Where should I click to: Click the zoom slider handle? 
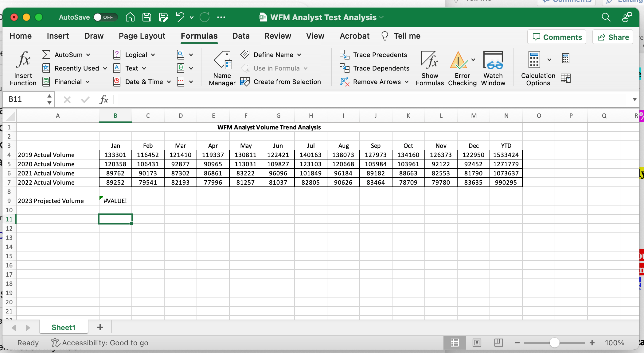click(x=554, y=343)
